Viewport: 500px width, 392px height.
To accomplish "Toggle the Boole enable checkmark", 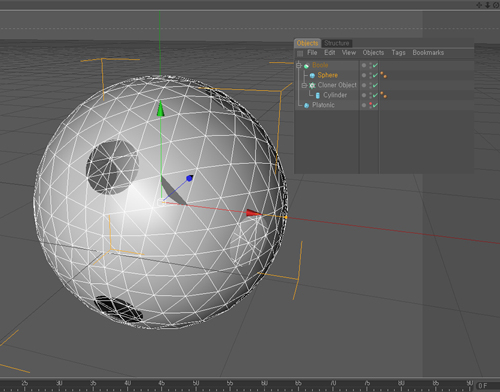I will tap(375, 65).
